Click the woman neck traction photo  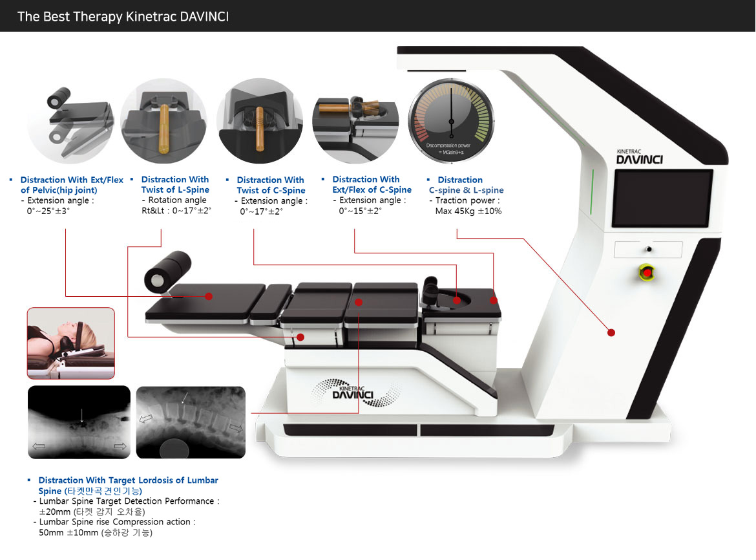coord(71,343)
